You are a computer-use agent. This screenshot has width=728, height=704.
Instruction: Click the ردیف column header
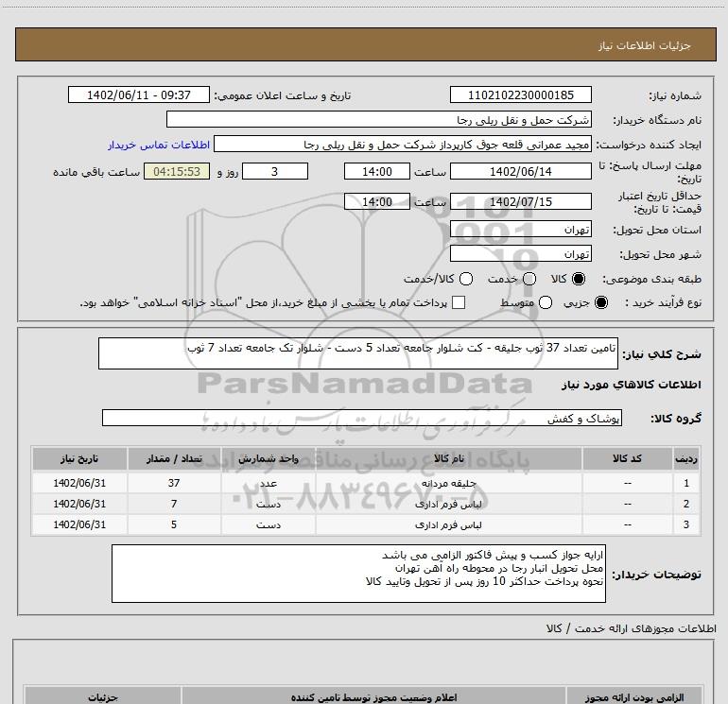click(686, 458)
